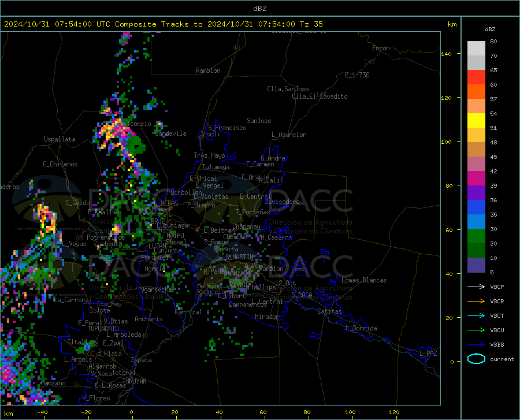Select the light blue swatch between 35 and 30

pyautogui.click(x=476, y=222)
